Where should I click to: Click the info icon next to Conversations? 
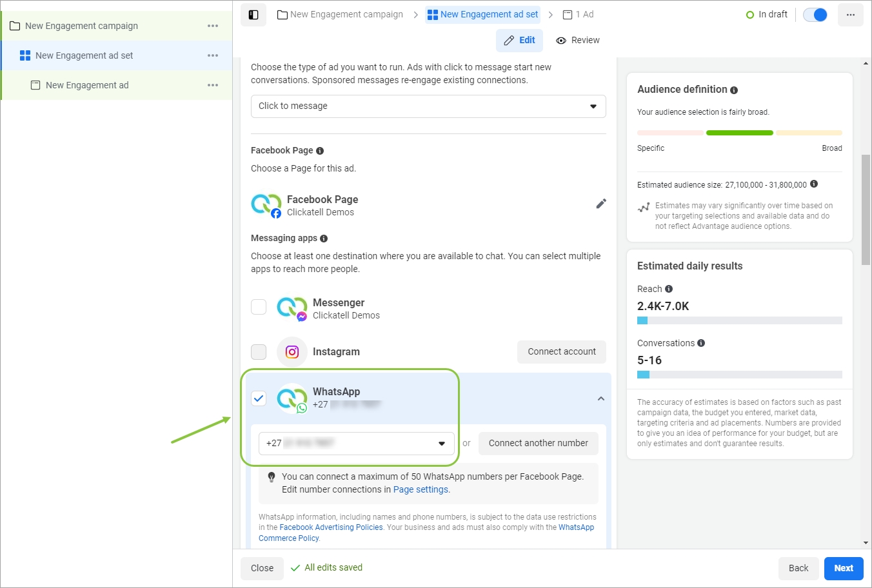(701, 343)
